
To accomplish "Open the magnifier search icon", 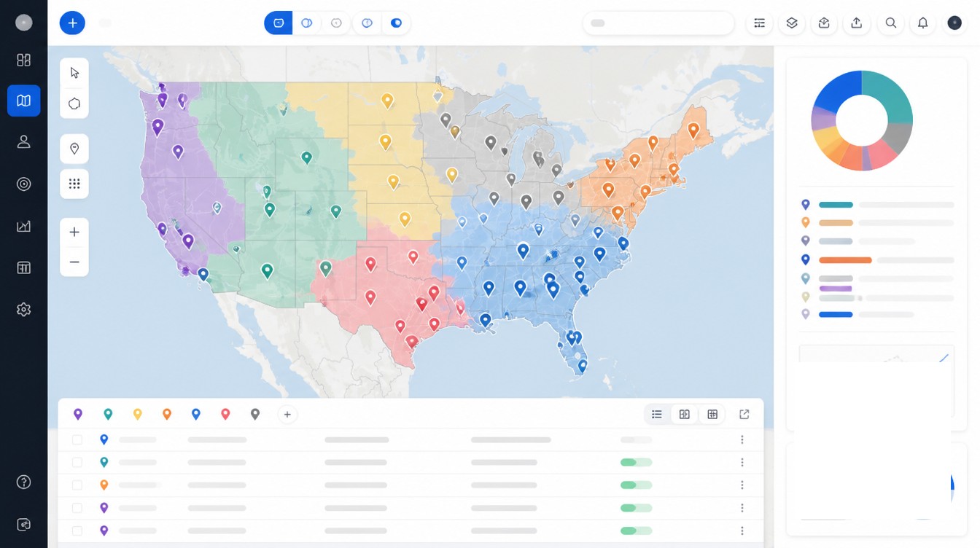I will coord(890,23).
